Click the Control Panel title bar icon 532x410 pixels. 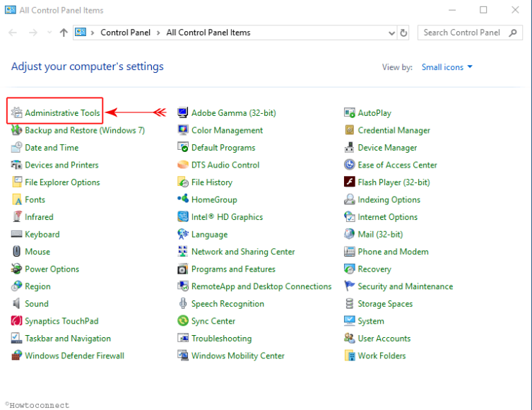point(10,10)
